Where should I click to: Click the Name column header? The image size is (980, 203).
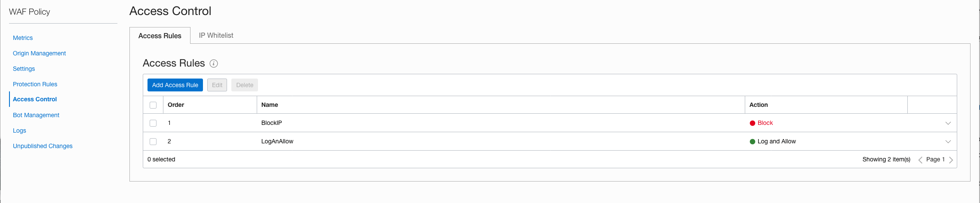[270, 105]
